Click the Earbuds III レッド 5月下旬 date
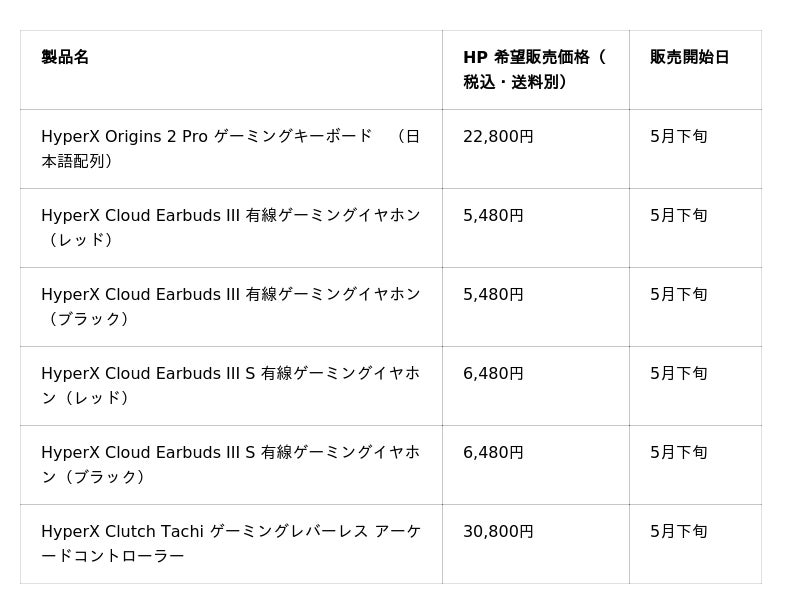The height and width of the screenshot is (614, 800). [x=678, y=216]
